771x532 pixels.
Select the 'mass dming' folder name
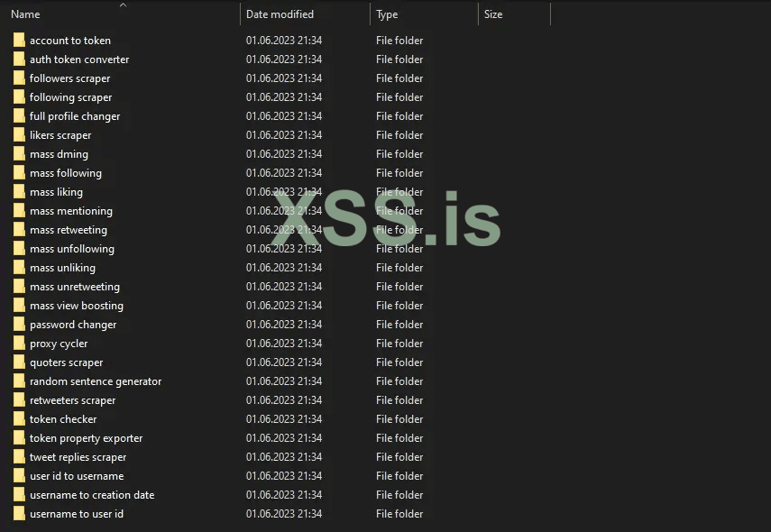(59, 154)
